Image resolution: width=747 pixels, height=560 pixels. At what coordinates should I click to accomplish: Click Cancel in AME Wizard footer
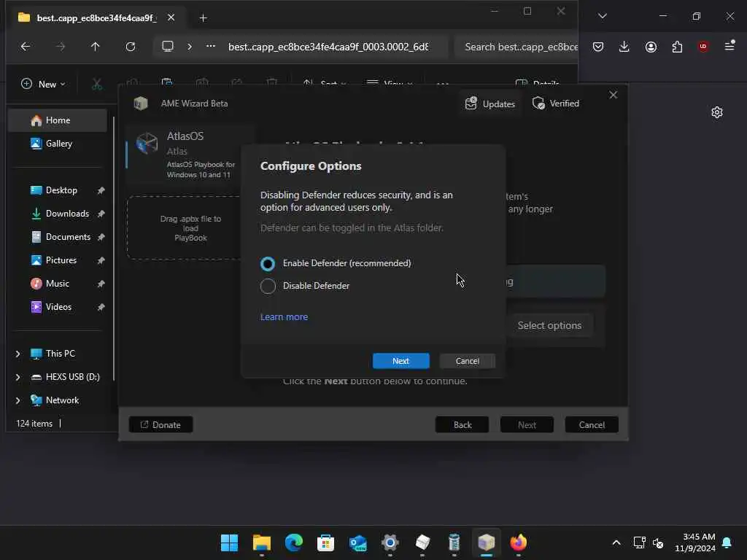tap(591, 425)
